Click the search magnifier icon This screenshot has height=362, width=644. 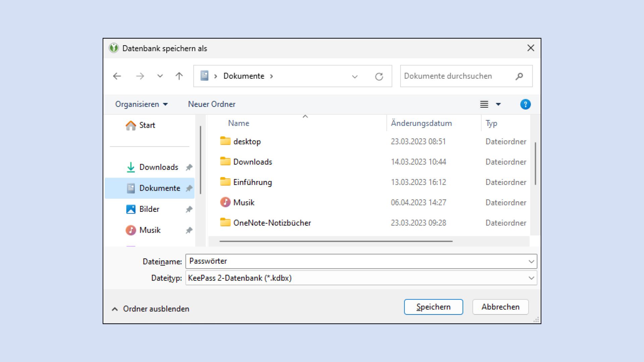[519, 76]
